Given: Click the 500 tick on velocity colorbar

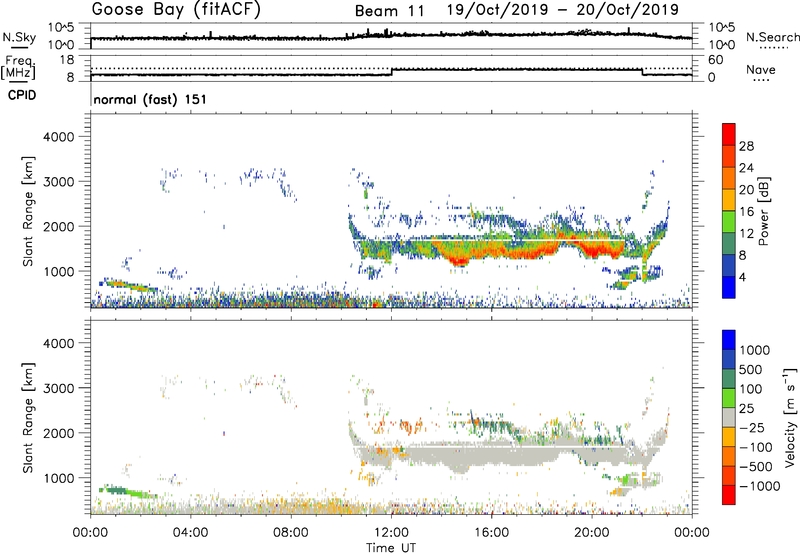Looking at the screenshot, I should (x=750, y=369).
